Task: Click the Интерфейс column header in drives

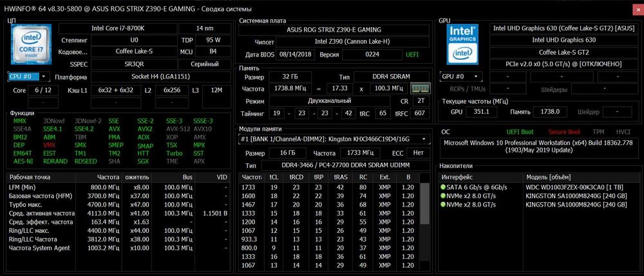Action: pos(481,177)
